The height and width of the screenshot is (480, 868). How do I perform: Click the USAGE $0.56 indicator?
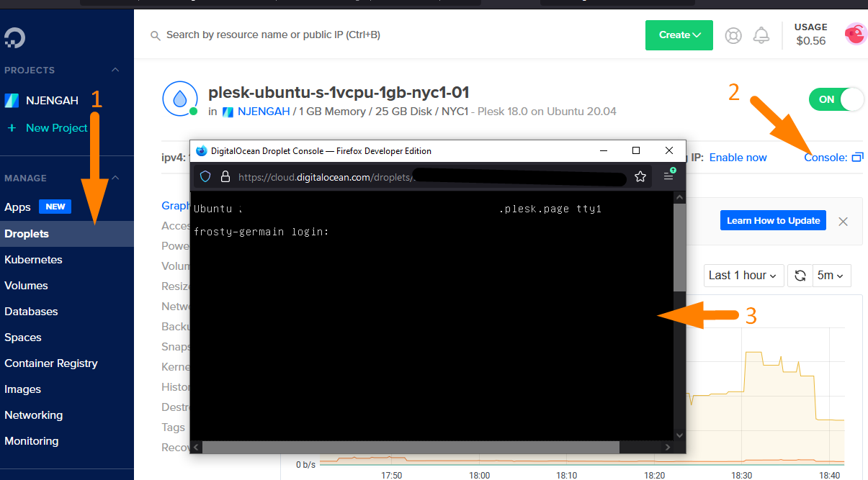click(x=811, y=35)
